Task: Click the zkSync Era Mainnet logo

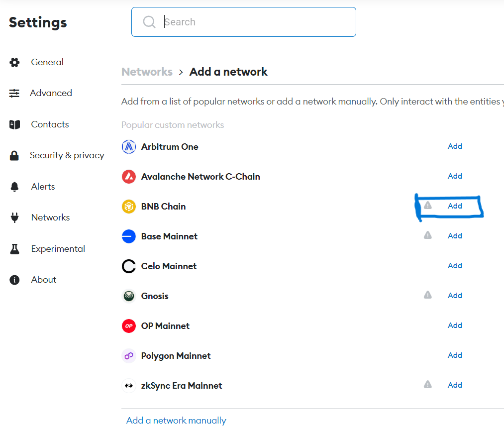Action: tap(128, 386)
